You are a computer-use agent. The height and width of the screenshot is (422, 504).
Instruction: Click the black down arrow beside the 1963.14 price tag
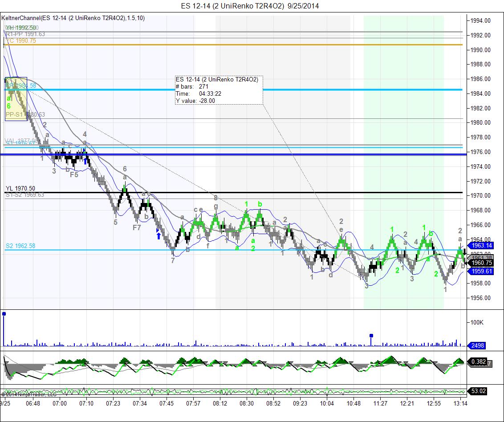click(x=465, y=252)
